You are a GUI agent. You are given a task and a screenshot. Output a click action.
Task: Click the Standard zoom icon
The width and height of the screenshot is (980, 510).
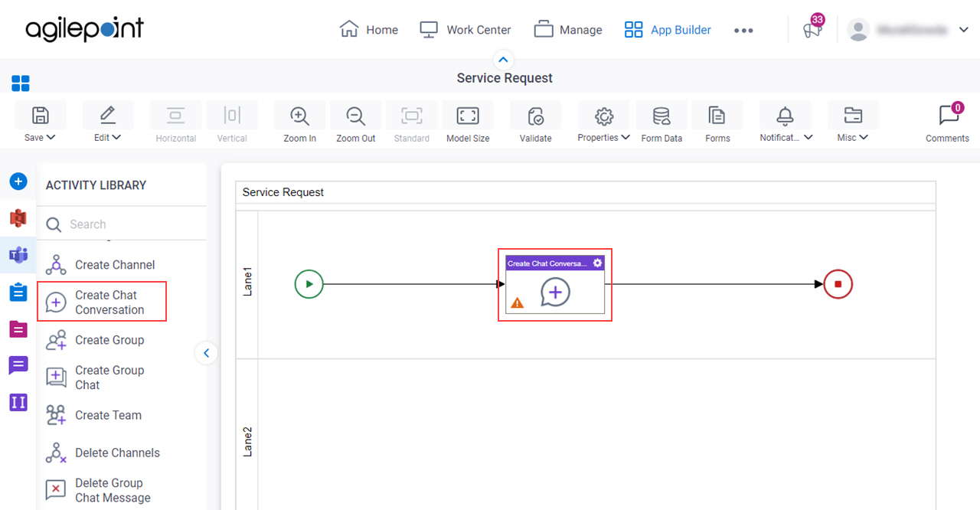click(412, 116)
